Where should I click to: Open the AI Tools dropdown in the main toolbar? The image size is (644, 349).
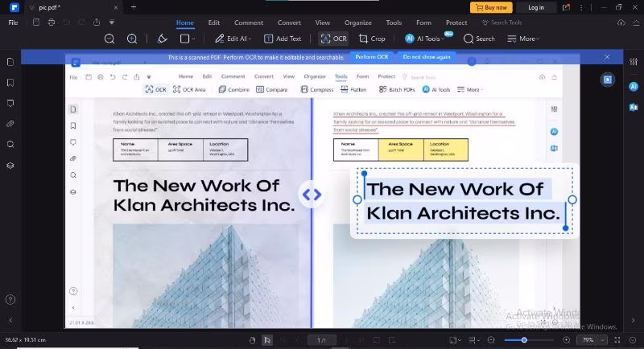(425, 39)
